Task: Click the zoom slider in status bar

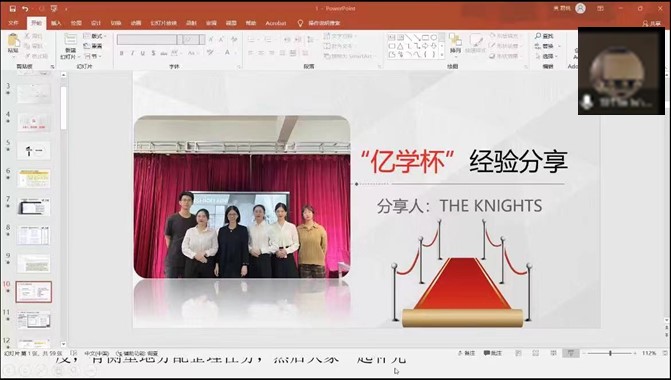Action: pyautogui.click(x=610, y=353)
